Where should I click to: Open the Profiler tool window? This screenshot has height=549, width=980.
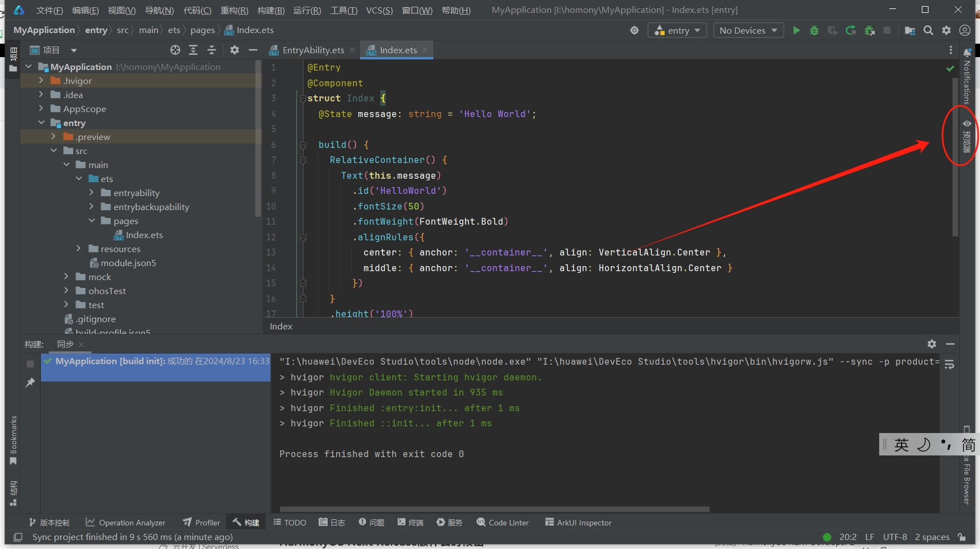[x=202, y=523]
